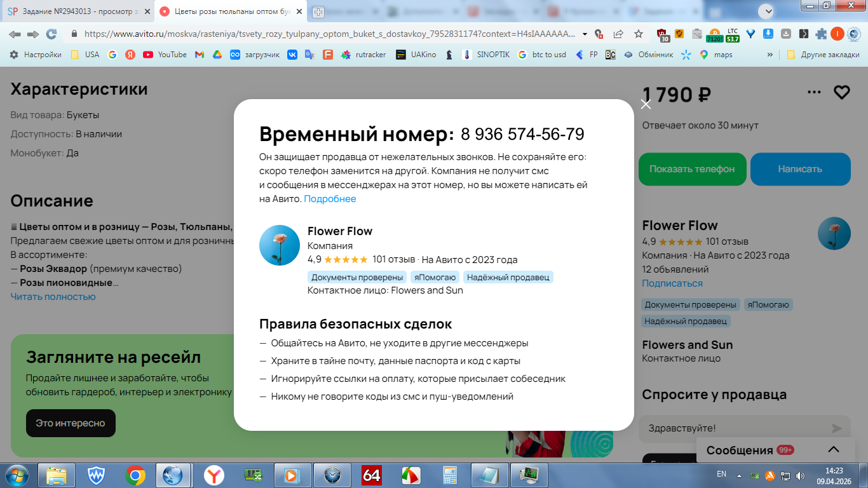868x488 pixels.
Task: Click the seller avatar in the sidebar
Action: [x=834, y=233]
